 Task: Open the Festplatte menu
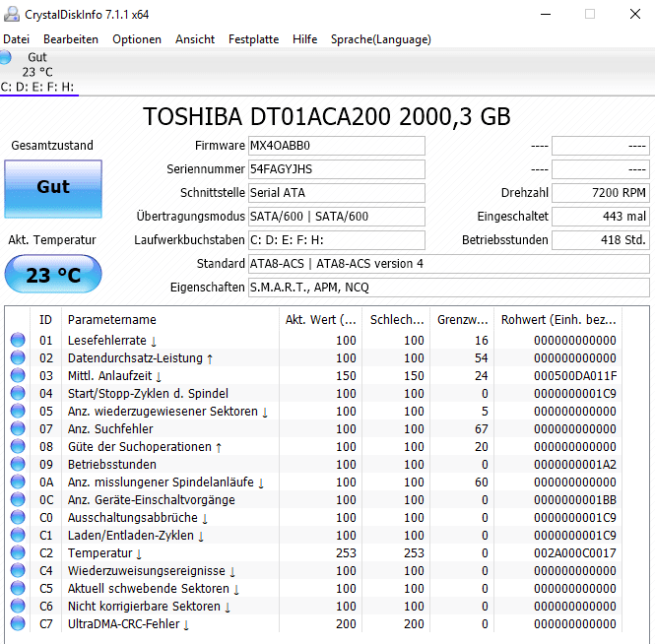tap(253, 39)
